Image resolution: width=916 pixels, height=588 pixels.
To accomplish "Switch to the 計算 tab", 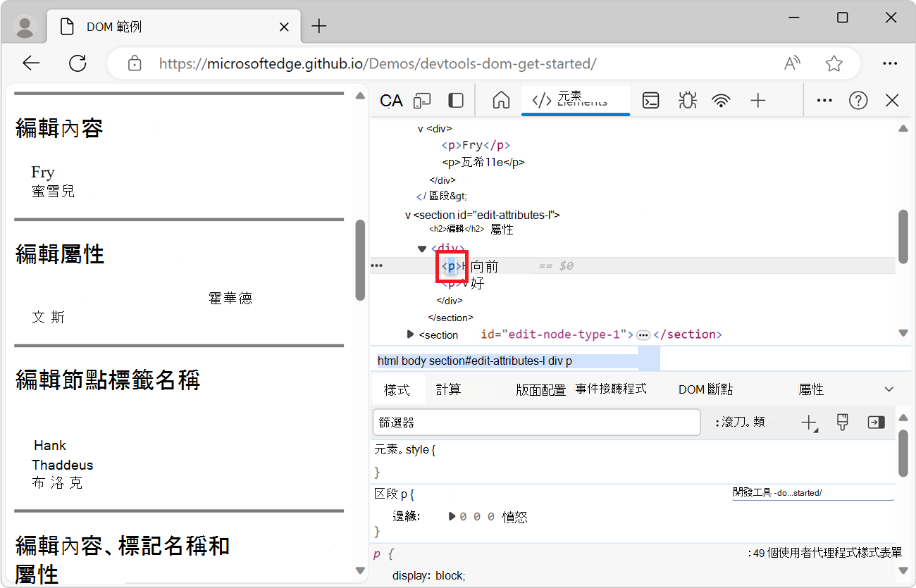I will click(x=449, y=388).
